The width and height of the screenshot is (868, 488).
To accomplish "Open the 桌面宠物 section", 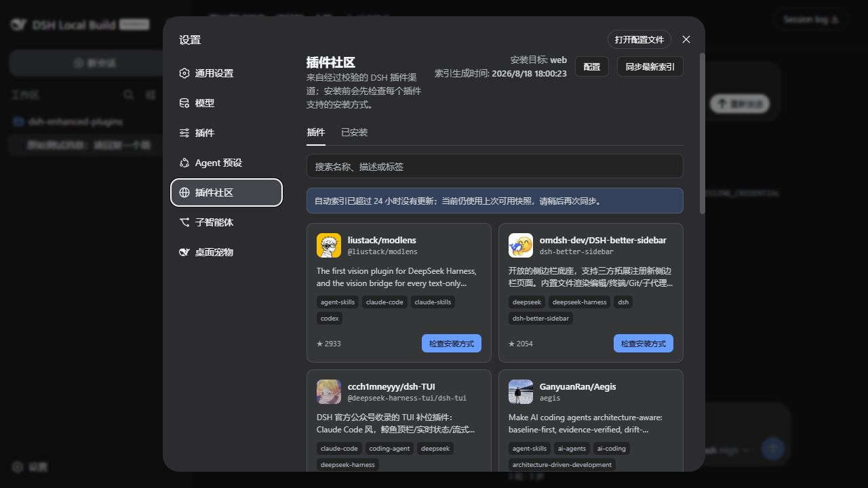I will 226,252.
